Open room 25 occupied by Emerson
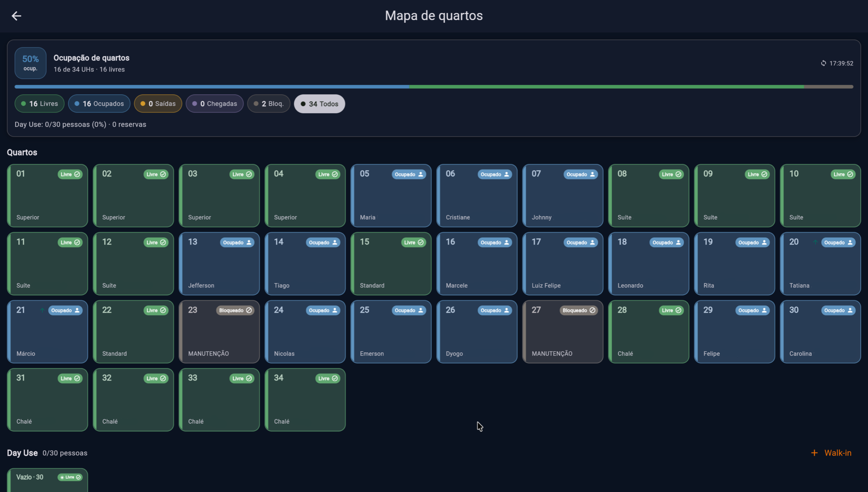Image resolution: width=868 pixels, height=492 pixels. pyautogui.click(x=391, y=332)
